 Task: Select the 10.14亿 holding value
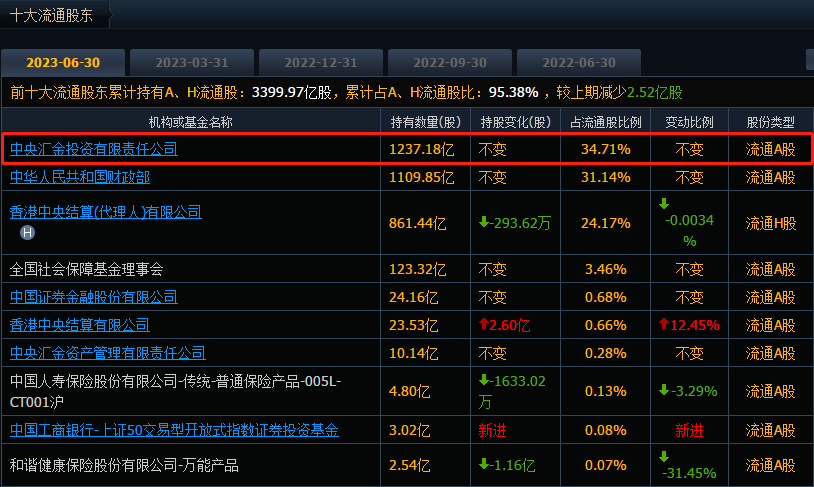[x=414, y=353]
